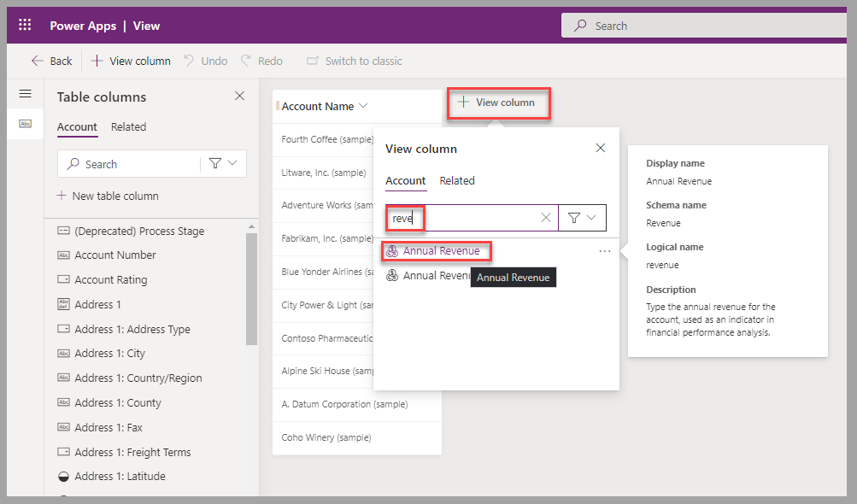Click the Redo command
This screenshot has height=504, width=857.
[261, 61]
